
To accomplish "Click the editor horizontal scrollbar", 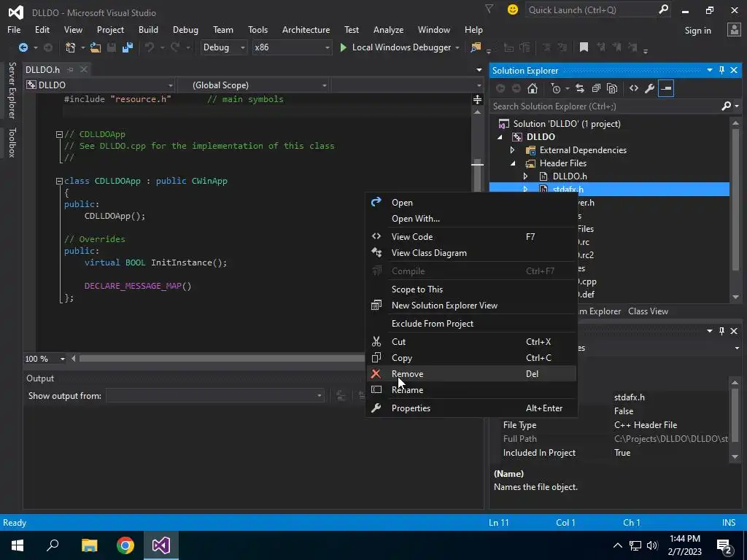I will pyautogui.click(x=222, y=359).
